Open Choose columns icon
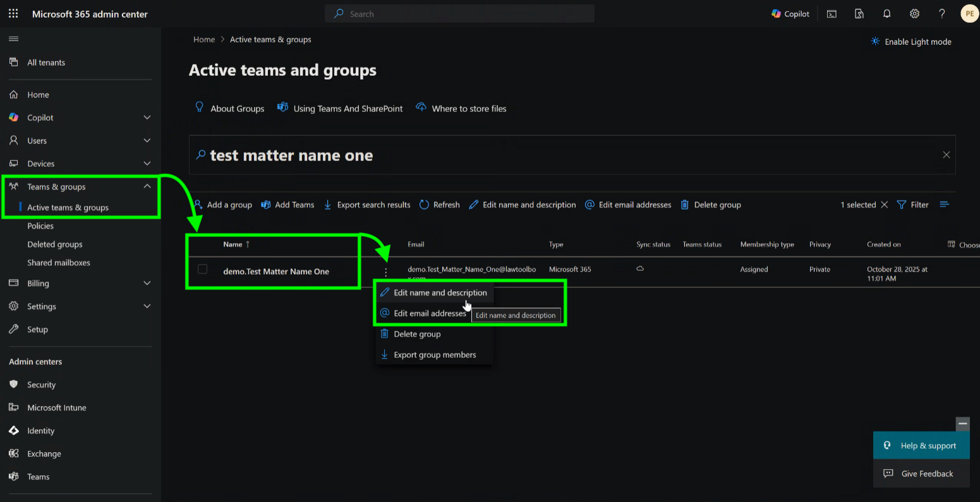Viewport: 980px width, 502px height. [x=952, y=244]
